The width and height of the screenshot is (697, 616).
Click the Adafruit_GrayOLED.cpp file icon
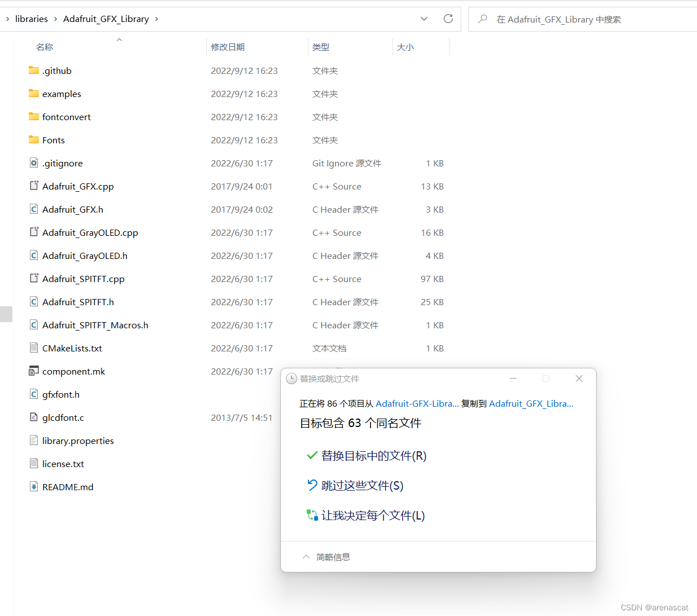[34, 232]
